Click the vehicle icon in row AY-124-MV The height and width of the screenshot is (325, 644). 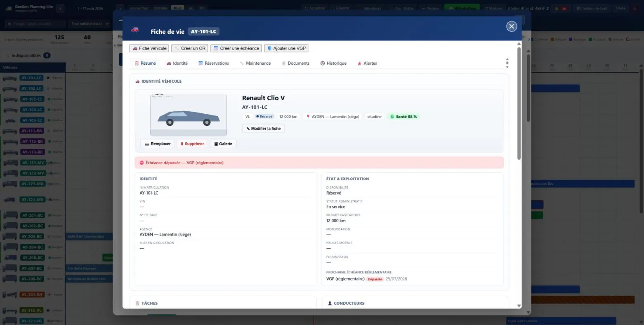(x=10, y=200)
